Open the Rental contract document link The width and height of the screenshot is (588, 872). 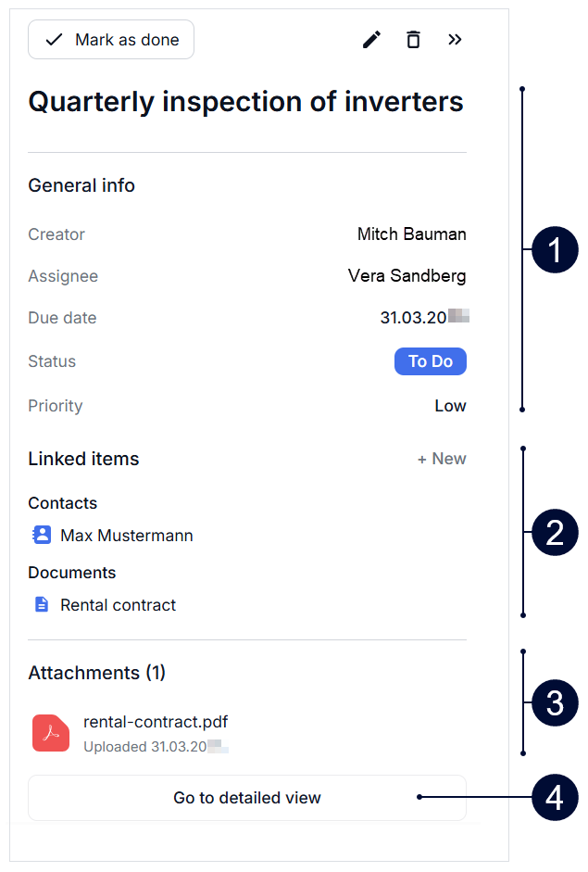118,605
